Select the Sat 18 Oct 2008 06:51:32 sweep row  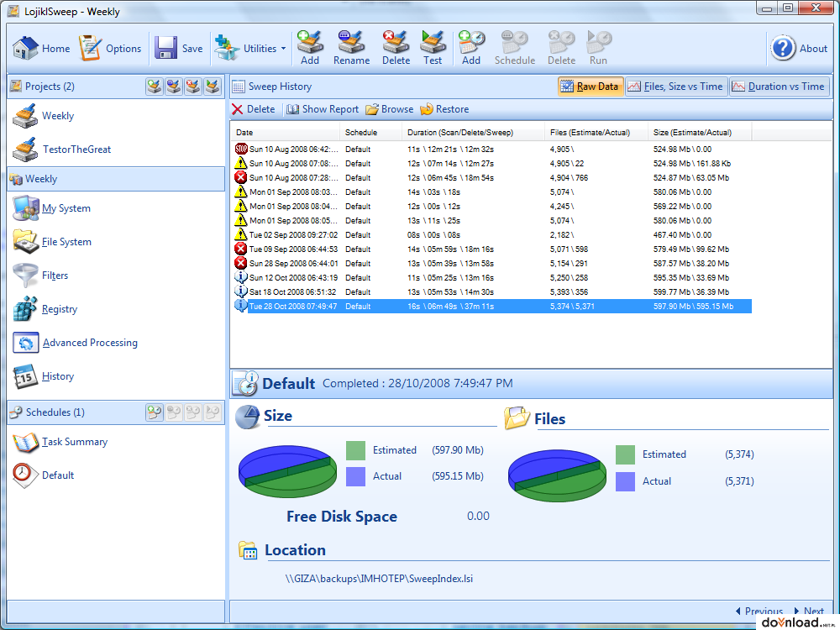tap(492, 292)
